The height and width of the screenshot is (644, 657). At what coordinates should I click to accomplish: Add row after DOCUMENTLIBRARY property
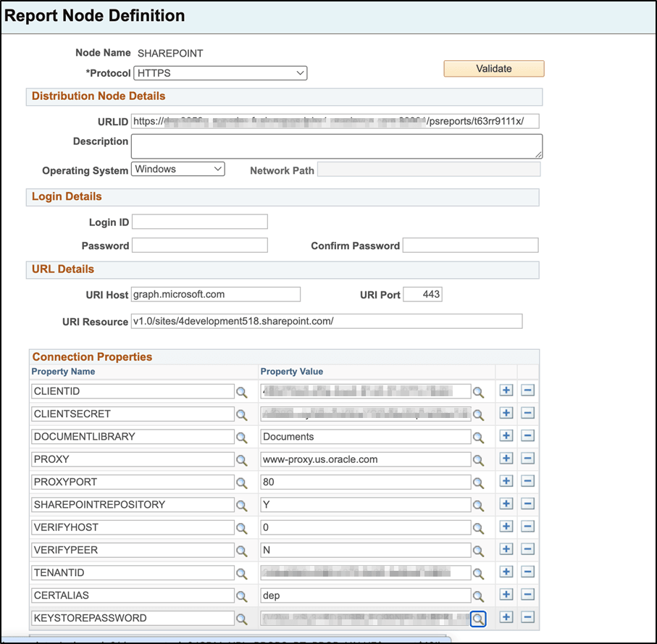pos(506,436)
